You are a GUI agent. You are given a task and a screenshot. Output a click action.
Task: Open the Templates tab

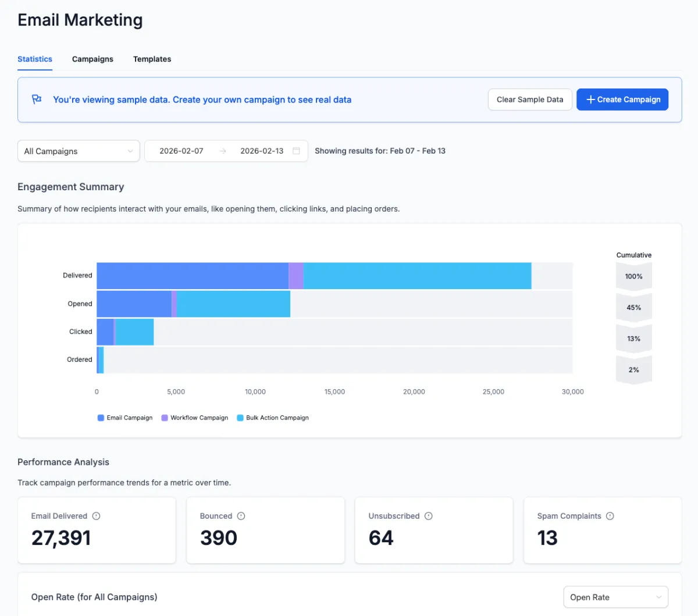pyautogui.click(x=152, y=59)
